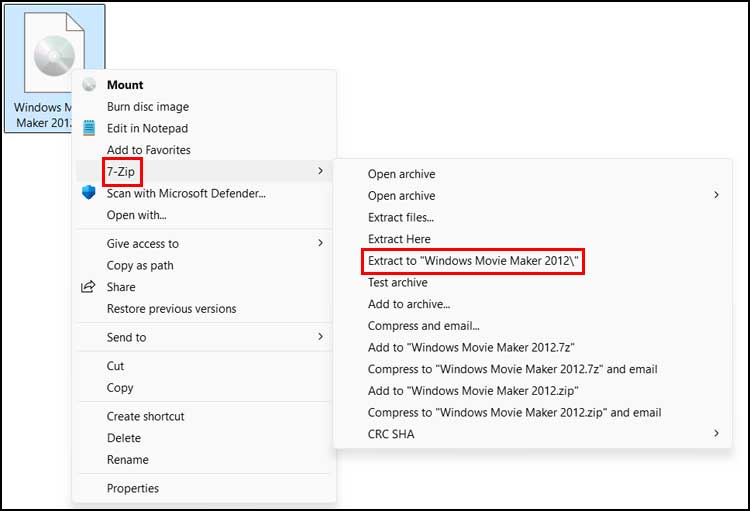Image resolution: width=750 pixels, height=511 pixels.
Task: Expand the Send to submenu arrow
Action: point(320,337)
